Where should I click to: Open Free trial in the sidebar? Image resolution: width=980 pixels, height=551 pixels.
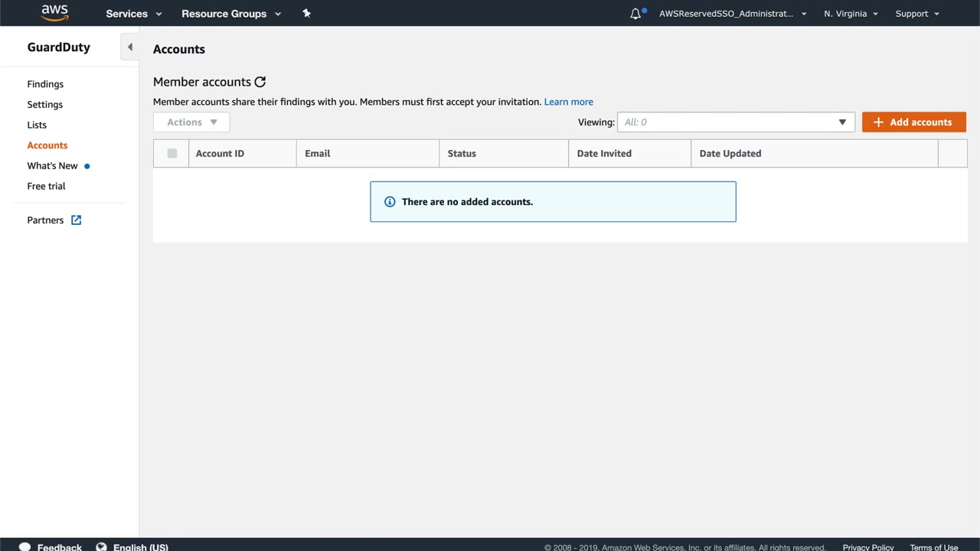(x=46, y=186)
